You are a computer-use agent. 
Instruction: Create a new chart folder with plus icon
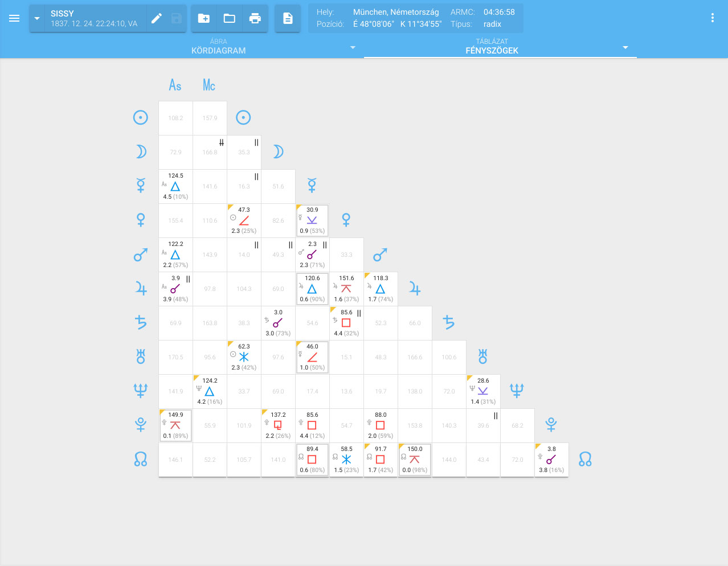pyautogui.click(x=203, y=18)
